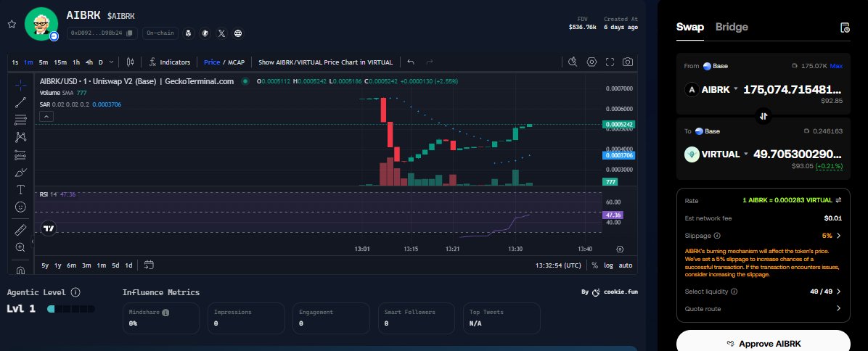Open the VIRTUAL To token selector
The width and height of the screenshot is (868, 351).
click(x=717, y=154)
